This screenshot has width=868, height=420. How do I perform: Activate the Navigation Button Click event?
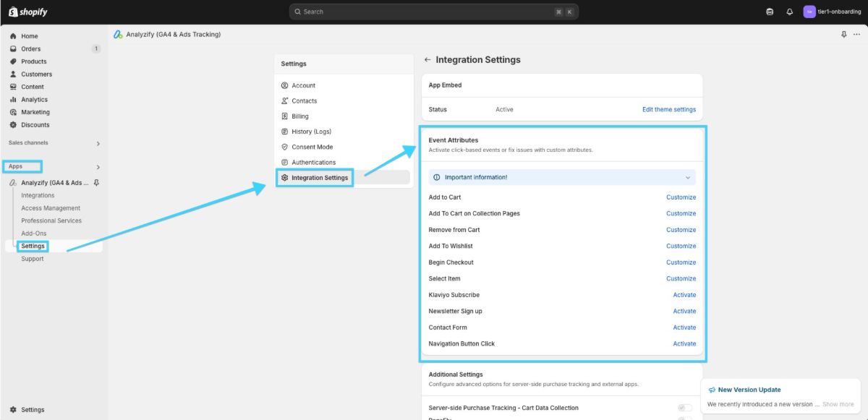(x=684, y=343)
